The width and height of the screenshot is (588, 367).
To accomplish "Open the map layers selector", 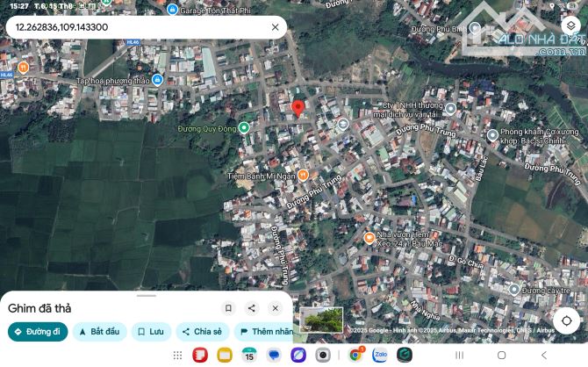I will pos(571,26).
